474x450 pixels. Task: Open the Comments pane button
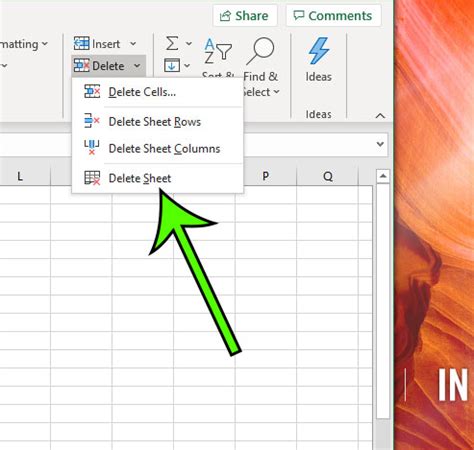pyautogui.click(x=333, y=16)
